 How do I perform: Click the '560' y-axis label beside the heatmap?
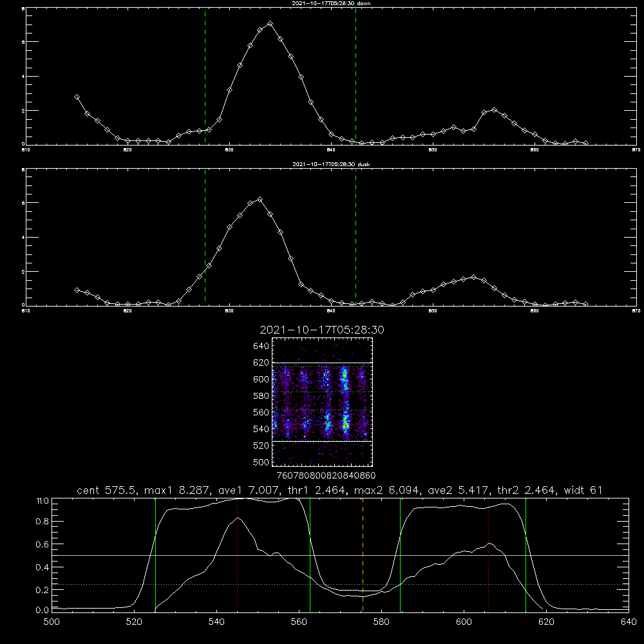point(261,412)
